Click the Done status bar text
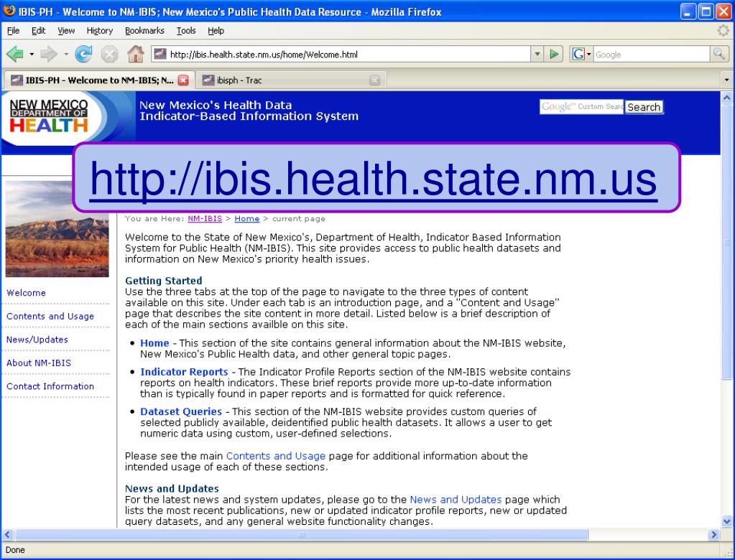The width and height of the screenshot is (735, 560). click(15, 550)
